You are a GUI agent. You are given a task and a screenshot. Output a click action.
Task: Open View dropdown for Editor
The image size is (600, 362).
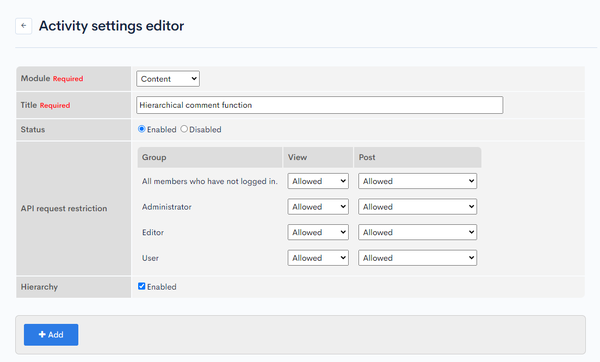(318, 233)
